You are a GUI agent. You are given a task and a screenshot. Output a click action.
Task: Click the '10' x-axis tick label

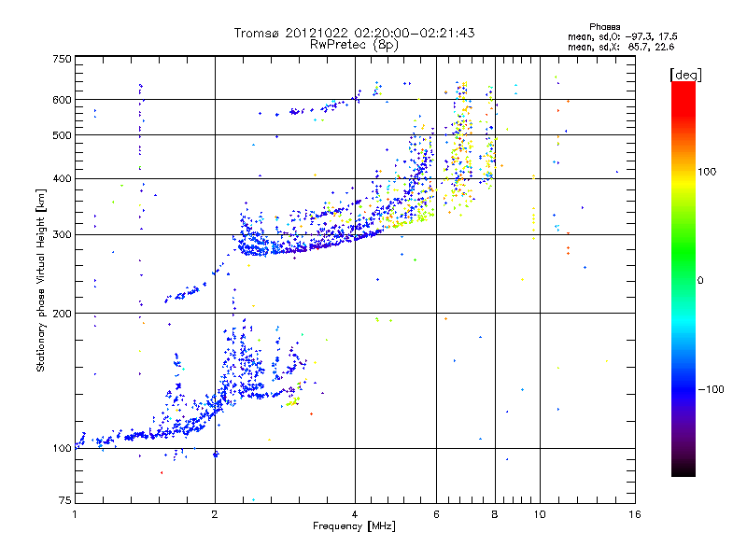coord(540,514)
